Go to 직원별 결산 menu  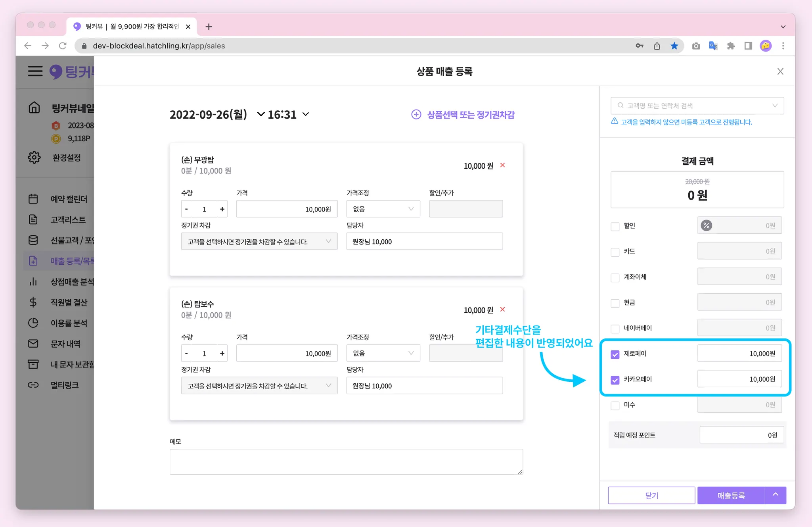click(x=69, y=302)
